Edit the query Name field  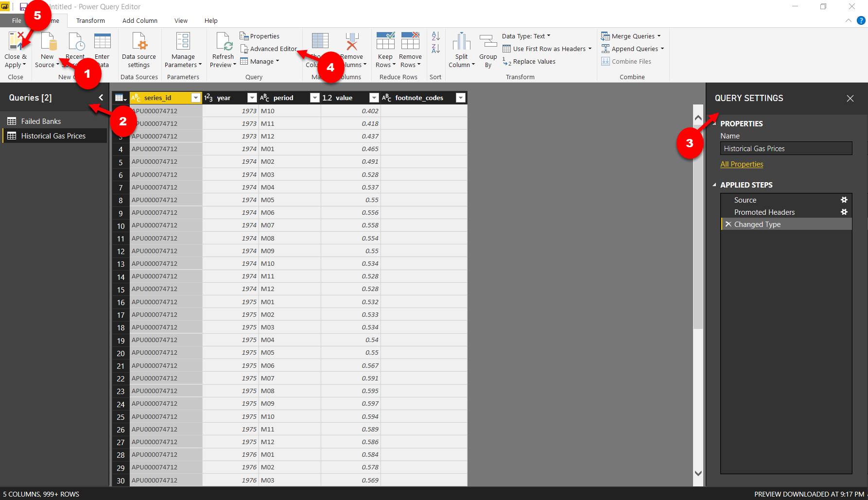coord(786,148)
